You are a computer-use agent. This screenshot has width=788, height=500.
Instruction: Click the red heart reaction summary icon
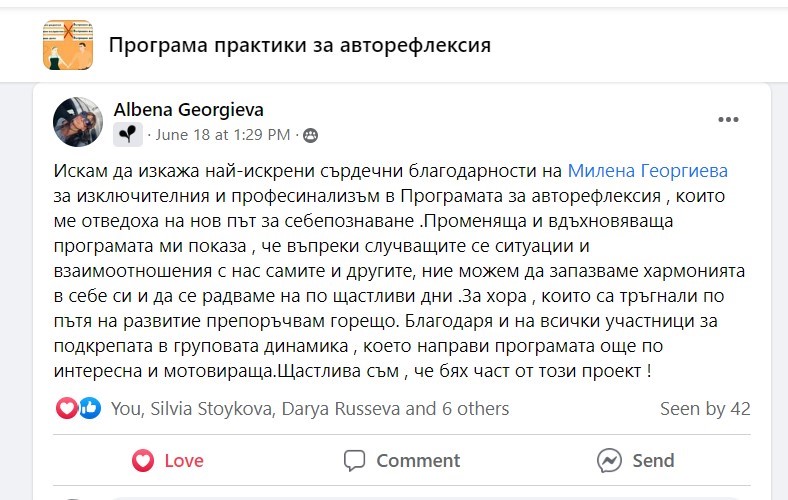click(x=67, y=408)
